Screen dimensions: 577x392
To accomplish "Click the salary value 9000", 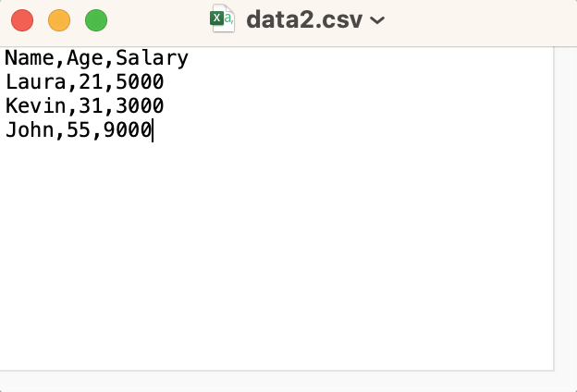I will (128, 130).
